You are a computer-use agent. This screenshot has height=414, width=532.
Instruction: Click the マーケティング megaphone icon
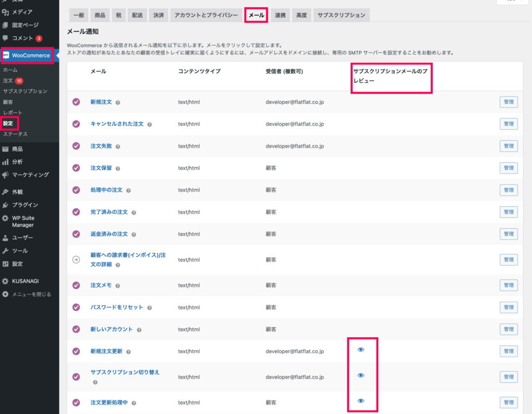coord(5,175)
